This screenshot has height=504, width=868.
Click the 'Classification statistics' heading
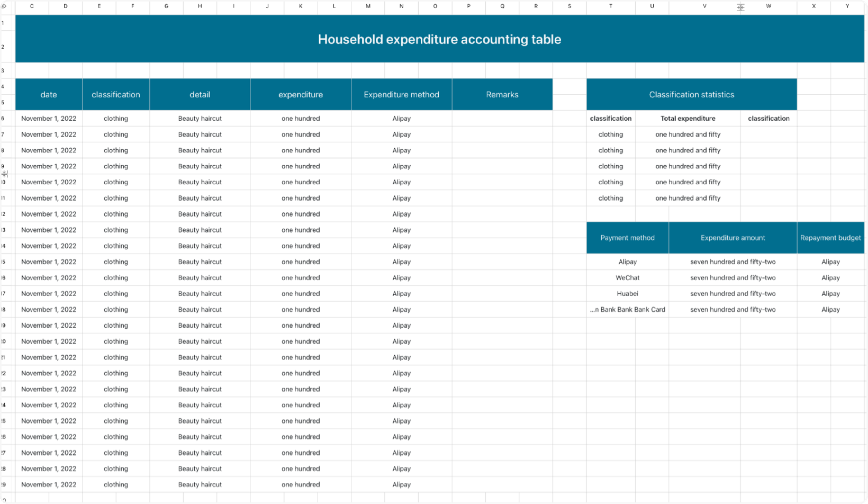tap(692, 94)
